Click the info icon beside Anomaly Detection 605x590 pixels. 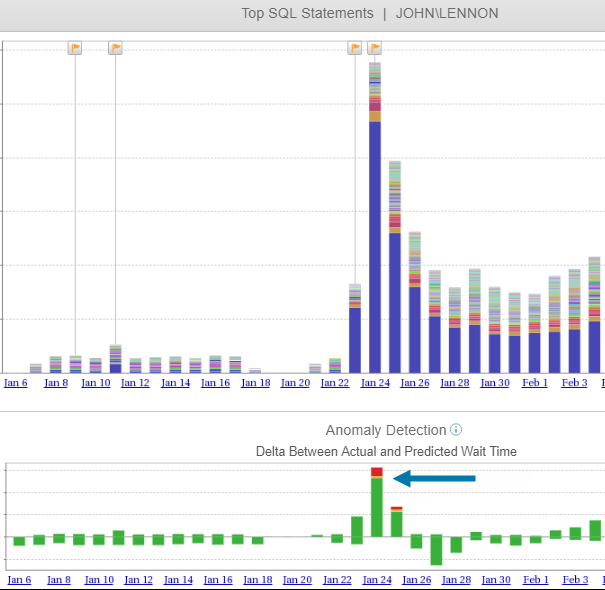coord(456,430)
